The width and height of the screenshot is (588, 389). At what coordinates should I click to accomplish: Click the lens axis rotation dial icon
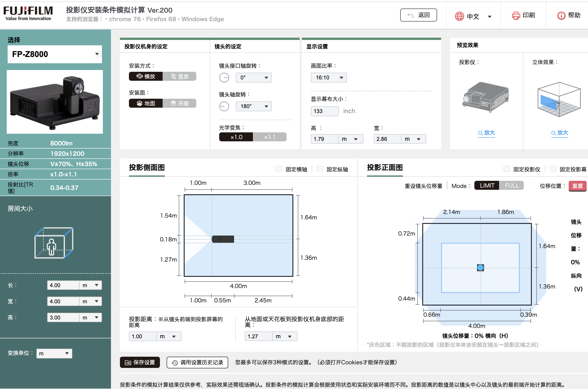(224, 106)
